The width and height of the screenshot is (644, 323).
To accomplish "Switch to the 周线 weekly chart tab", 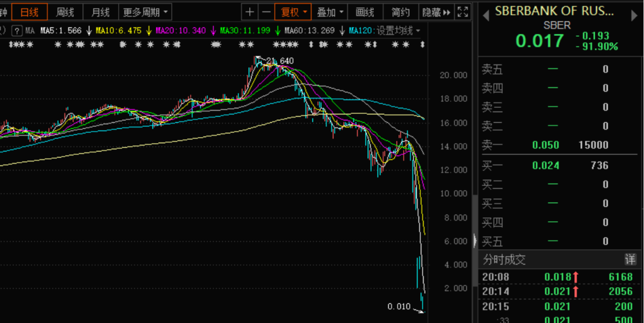I will coord(65,12).
